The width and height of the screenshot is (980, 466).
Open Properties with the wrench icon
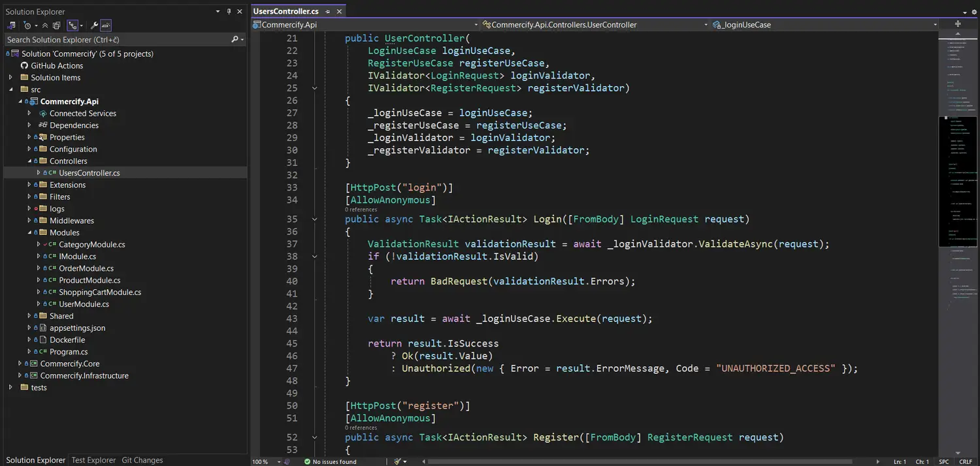(94, 25)
